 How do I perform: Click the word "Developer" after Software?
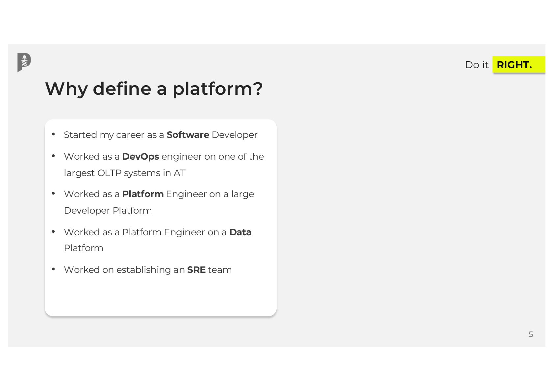click(234, 135)
